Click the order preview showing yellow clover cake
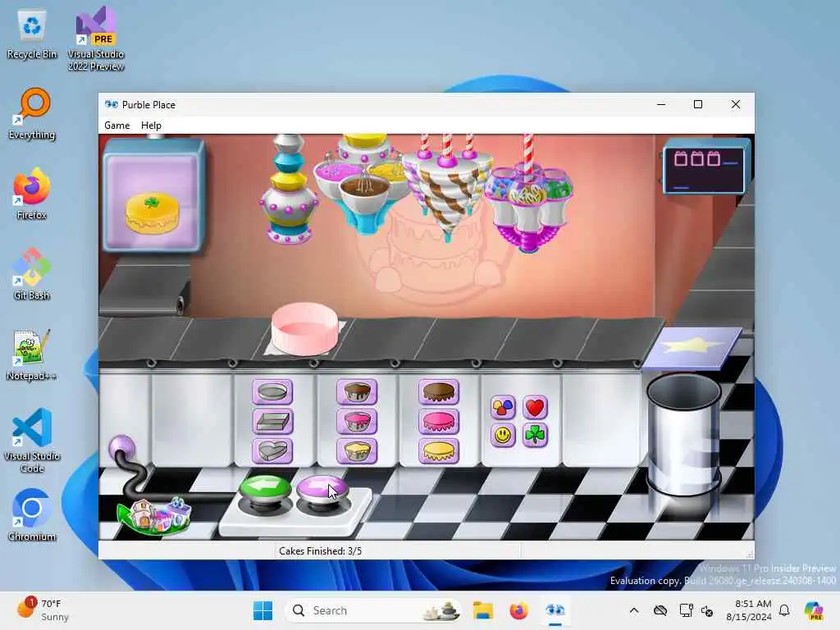840x630 pixels. pos(153,196)
